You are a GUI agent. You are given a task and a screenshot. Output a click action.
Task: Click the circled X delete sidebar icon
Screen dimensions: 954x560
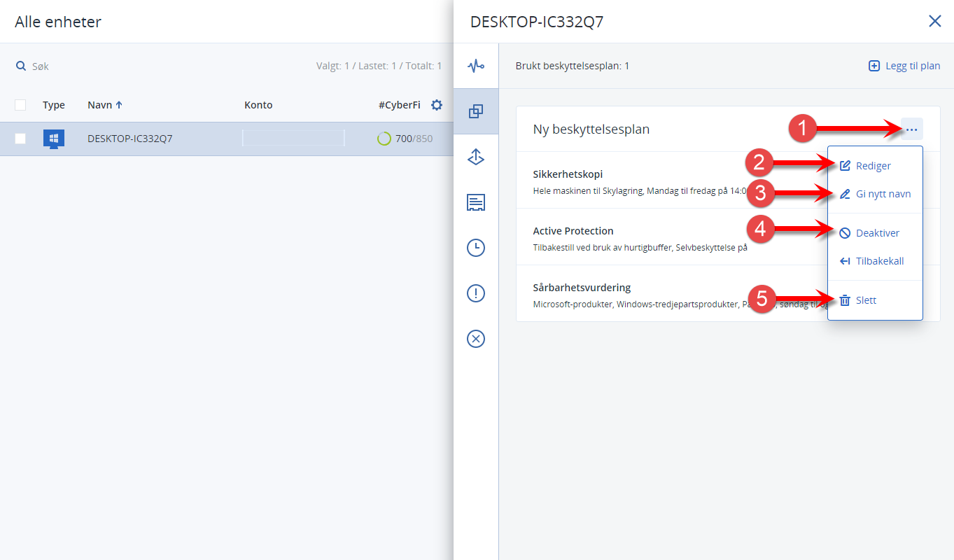pyautogui.click(x=476, y=339)
